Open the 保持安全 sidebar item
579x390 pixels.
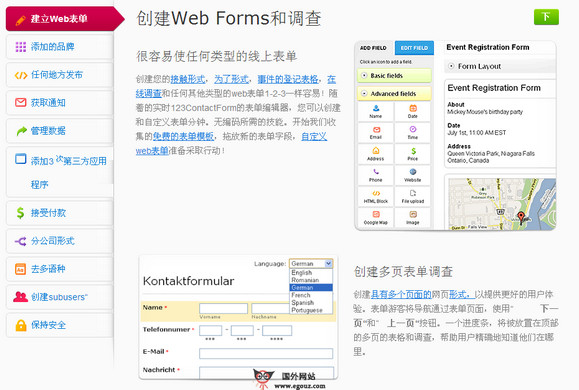[x=60, y=325]
